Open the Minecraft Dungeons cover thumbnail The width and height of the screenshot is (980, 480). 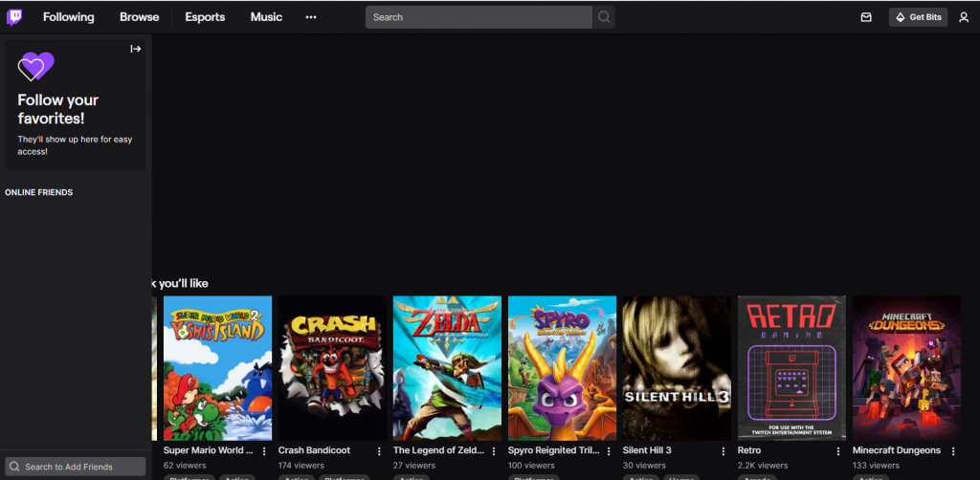coord(906,368)
